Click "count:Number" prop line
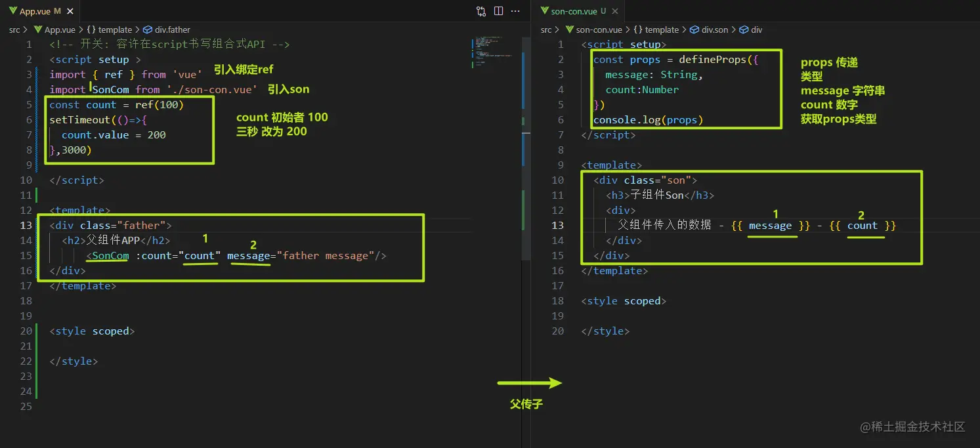Image resolution: width=980 pixels, height=448 pixels. click(x=642, y=89)
